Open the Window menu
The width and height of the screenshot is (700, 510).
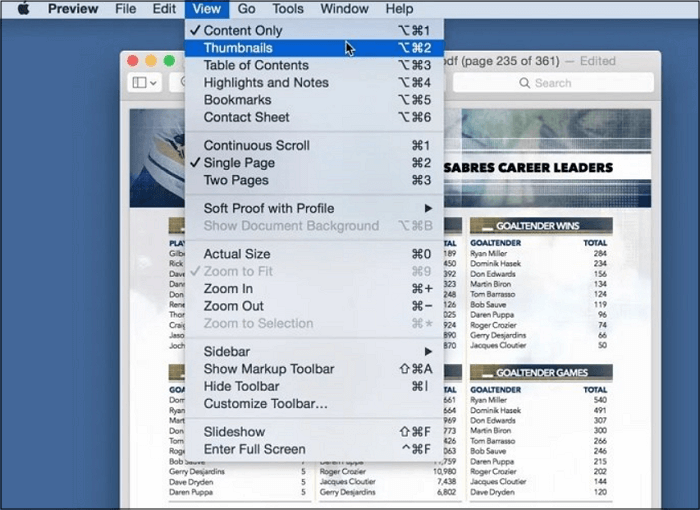click(344, 9)
